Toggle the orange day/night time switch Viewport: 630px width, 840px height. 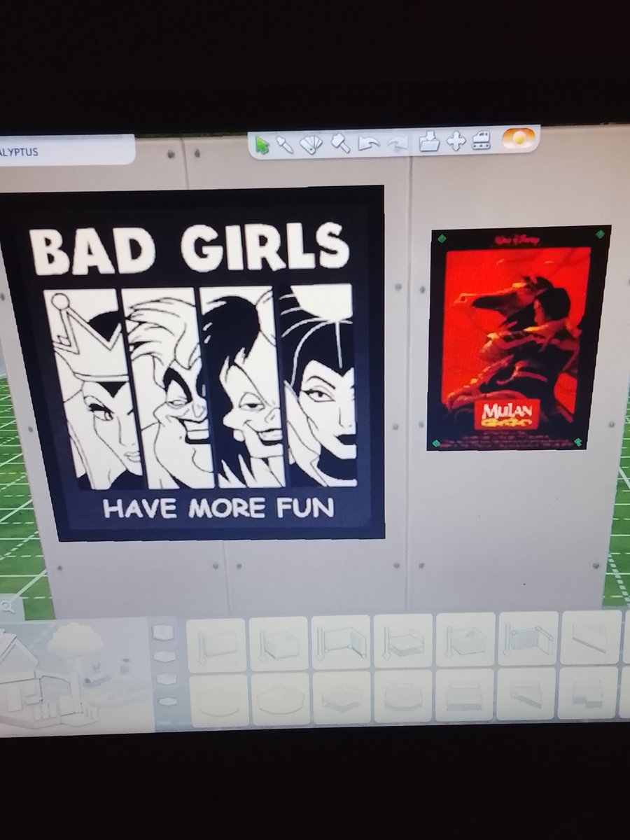tap(518, 139)
